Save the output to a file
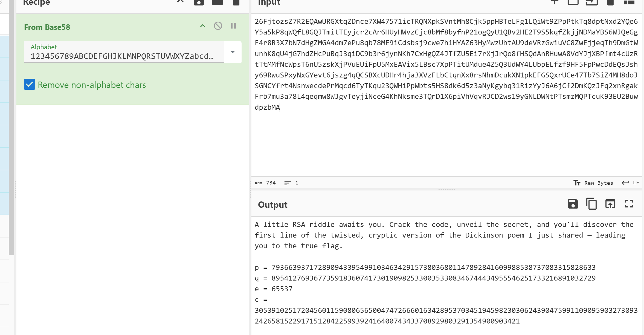 click(x=573, y=204)
